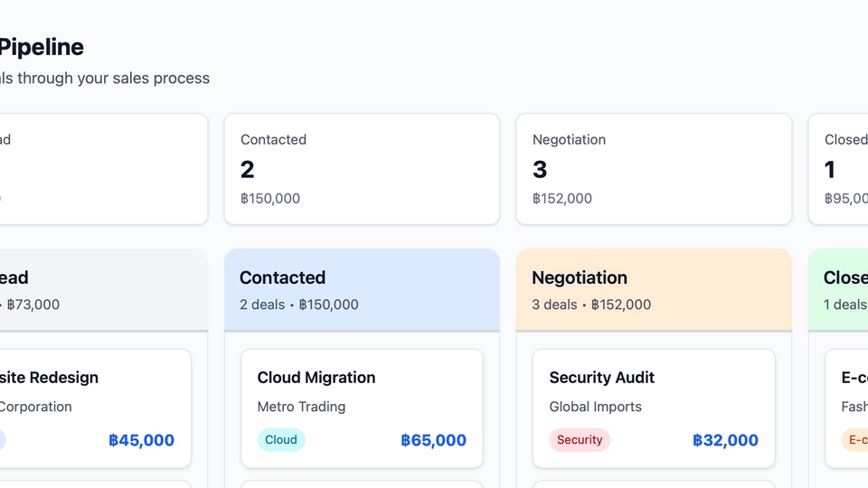Click ฿150,000 total in Contacted stat card
The width and height of the screenshot is (868, 488).
[x=270, y=199]
